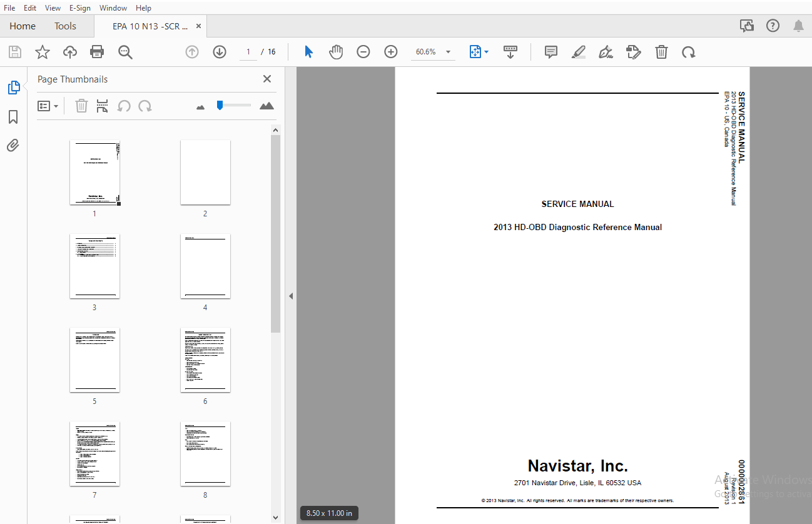Open Help with the question mark icon

pos(773,26)
